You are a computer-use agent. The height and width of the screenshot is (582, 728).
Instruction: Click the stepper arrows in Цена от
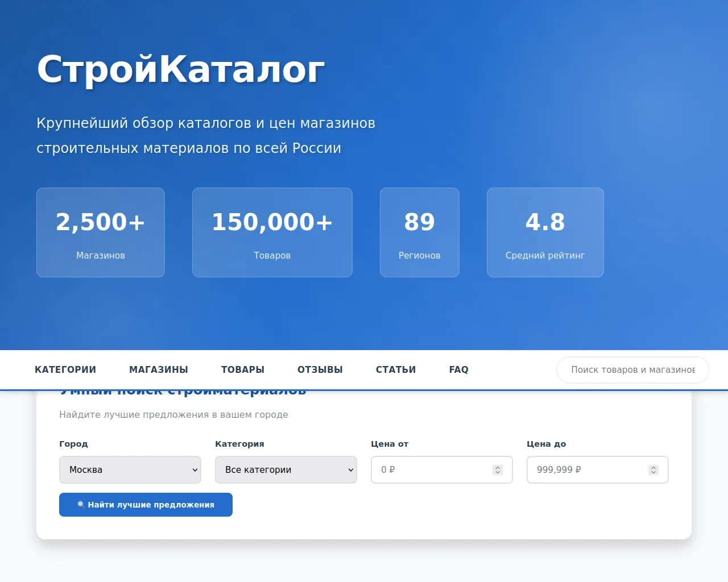coord(498,470)
